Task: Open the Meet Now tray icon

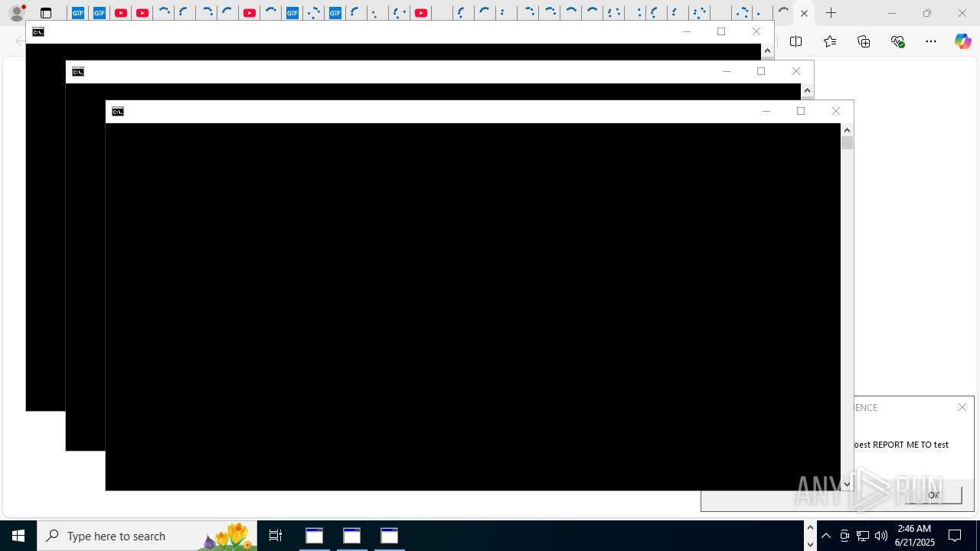Action: [844, 536]
